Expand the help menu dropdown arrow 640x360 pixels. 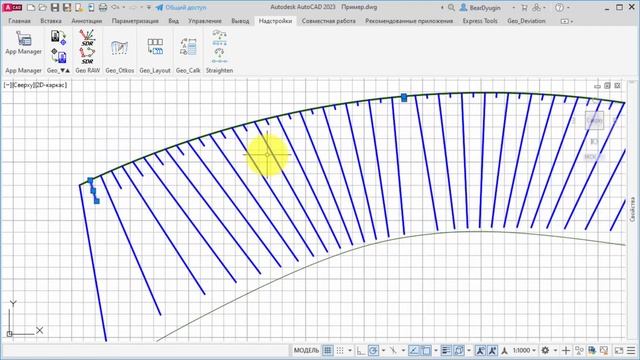(569, 8)
